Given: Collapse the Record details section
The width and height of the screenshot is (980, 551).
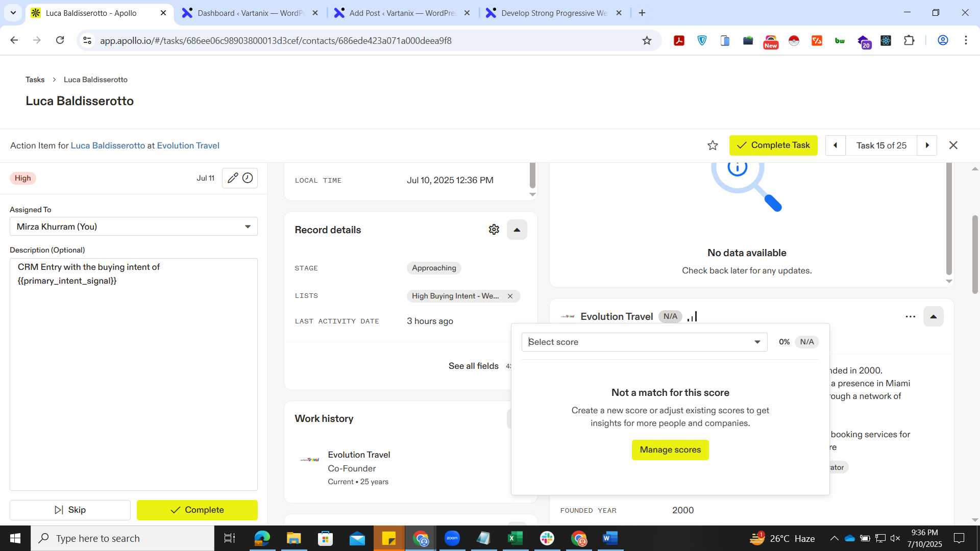Looking at the screenshot, I should (x=517, y=230).
